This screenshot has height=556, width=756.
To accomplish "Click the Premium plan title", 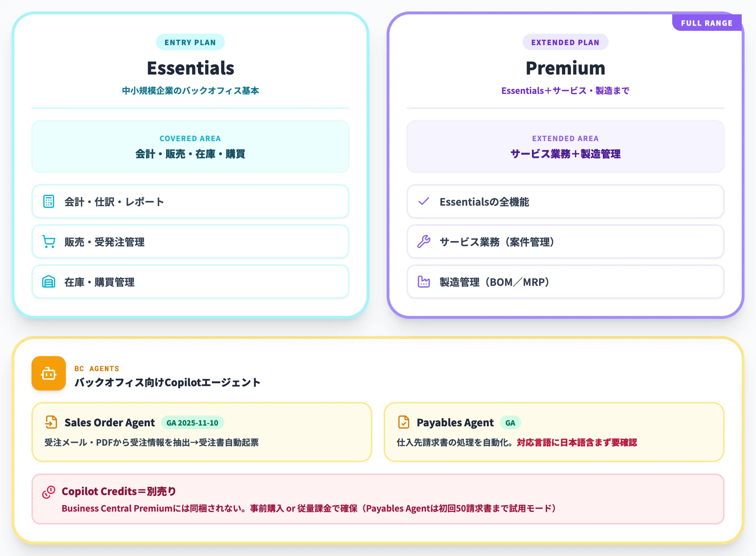I will (x=566, y=68).
